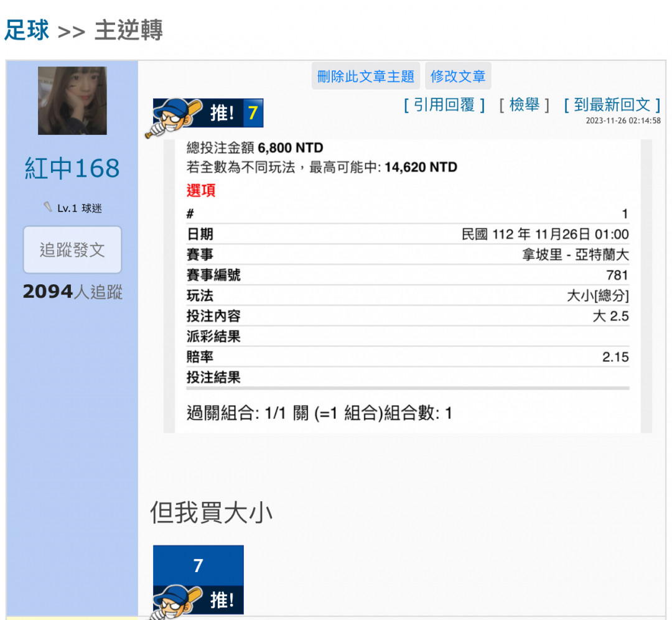Select the date 民國 112 年 11月26日 01:00

pyautogui.click(x=545, y=234)
